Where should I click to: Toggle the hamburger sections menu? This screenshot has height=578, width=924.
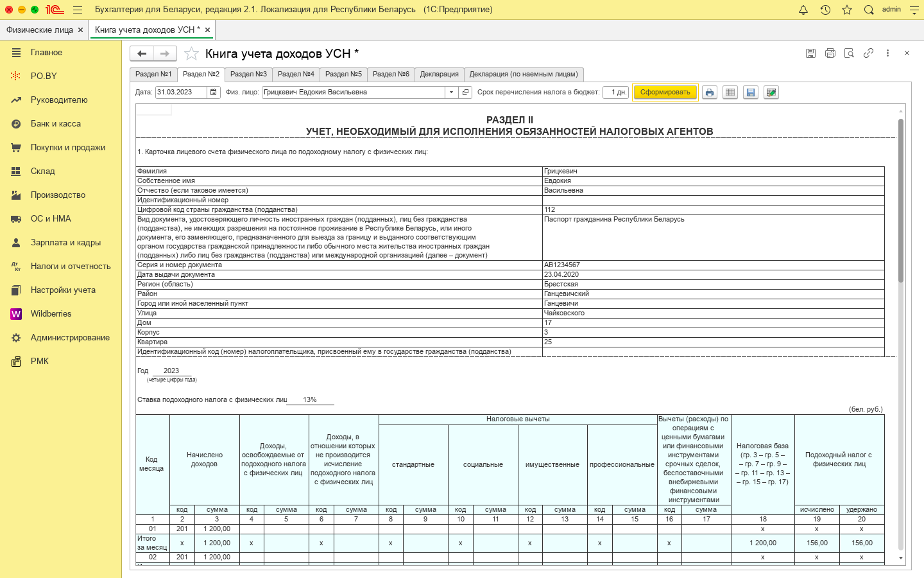[78, 10]
